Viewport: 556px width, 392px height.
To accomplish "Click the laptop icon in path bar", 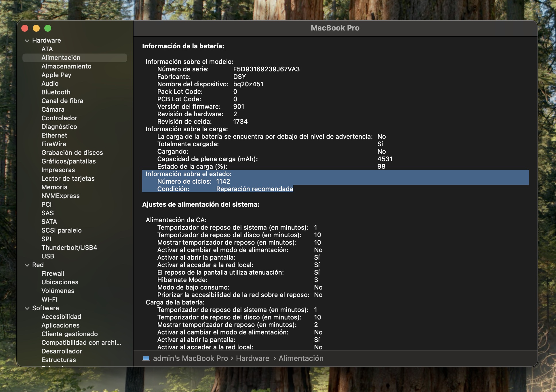I will click(x=146, y=358).
